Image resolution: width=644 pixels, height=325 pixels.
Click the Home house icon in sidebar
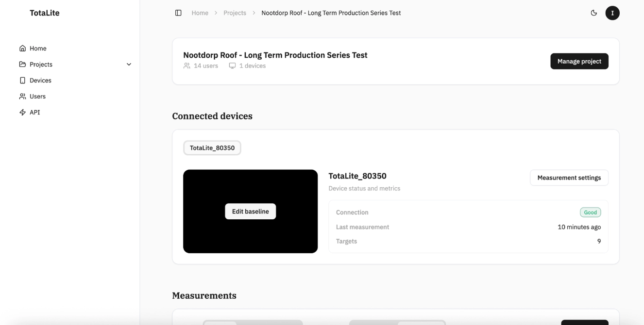point(22,49)
